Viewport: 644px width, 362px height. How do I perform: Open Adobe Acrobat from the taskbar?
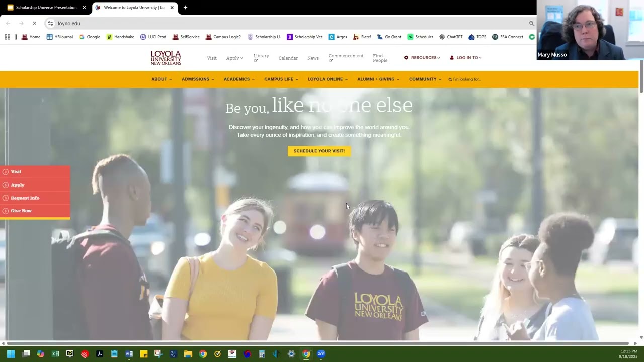100,354
